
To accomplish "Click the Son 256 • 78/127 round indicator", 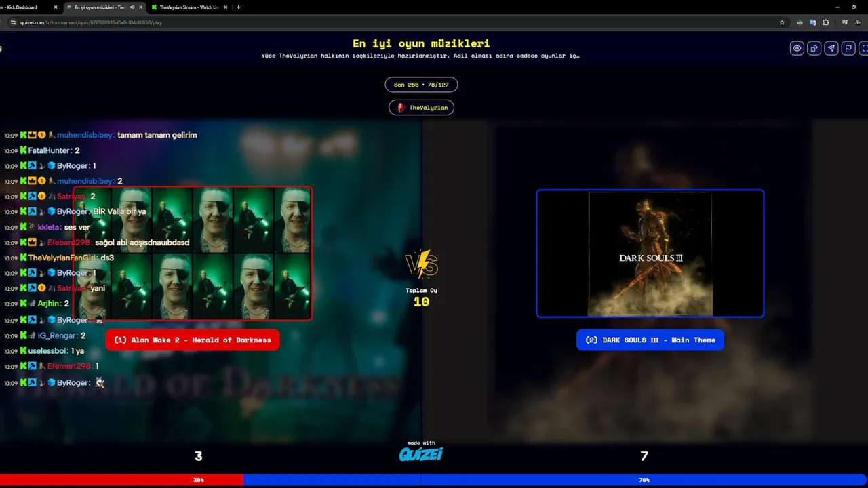I will pyautogui.click(x=421, y=85).
